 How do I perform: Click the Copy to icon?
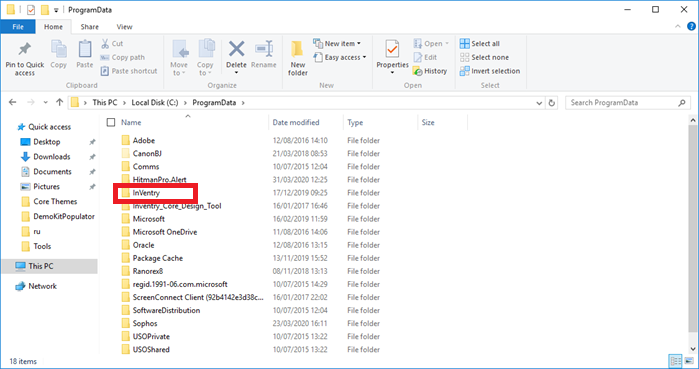click(x=206, y=49)
